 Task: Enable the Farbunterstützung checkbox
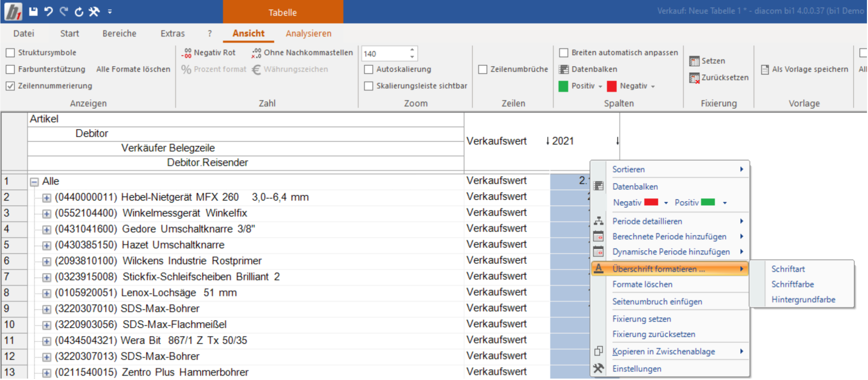click(x=10, y=69)
